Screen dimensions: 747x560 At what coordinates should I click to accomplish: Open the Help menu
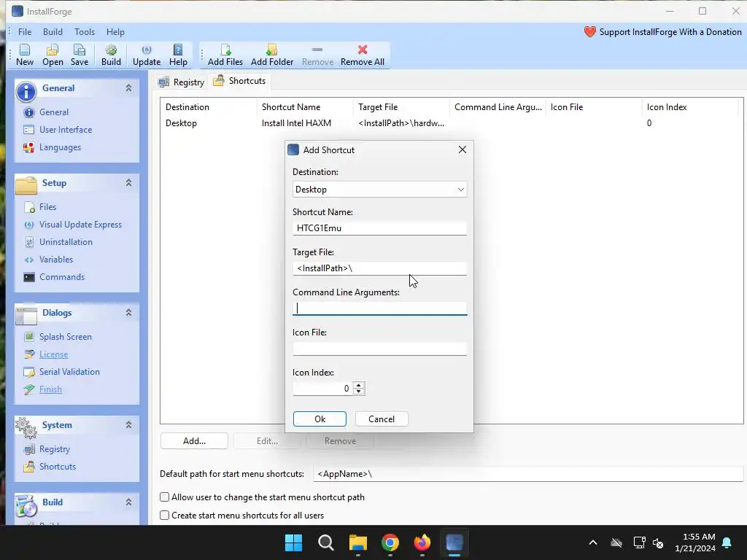[115, 32]
